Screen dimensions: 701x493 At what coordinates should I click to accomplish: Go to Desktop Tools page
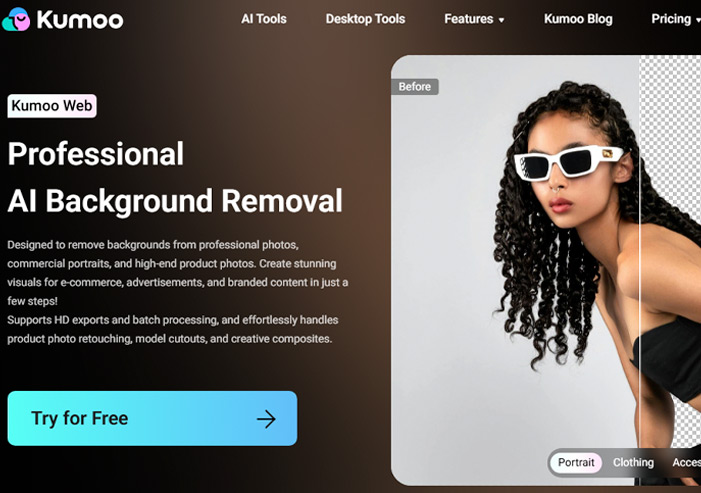point(365,19)
